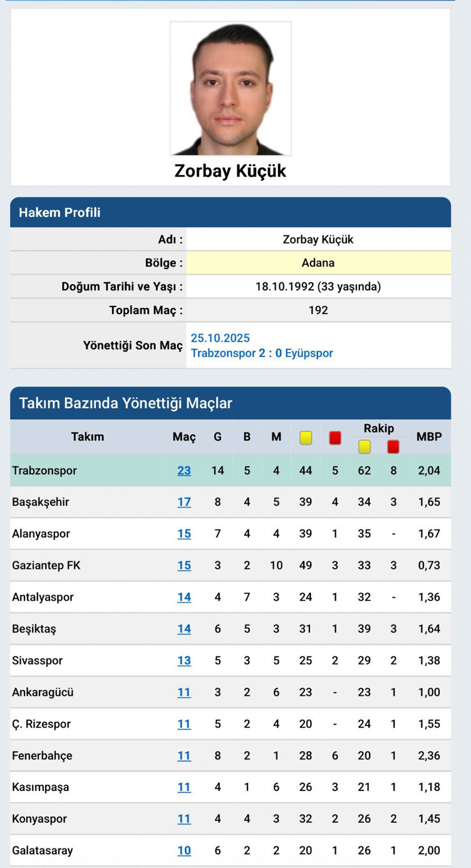
Task: Open the Trabzonspor 2 : 0 Eyüpspor match link
Action: tap(262, 353)
